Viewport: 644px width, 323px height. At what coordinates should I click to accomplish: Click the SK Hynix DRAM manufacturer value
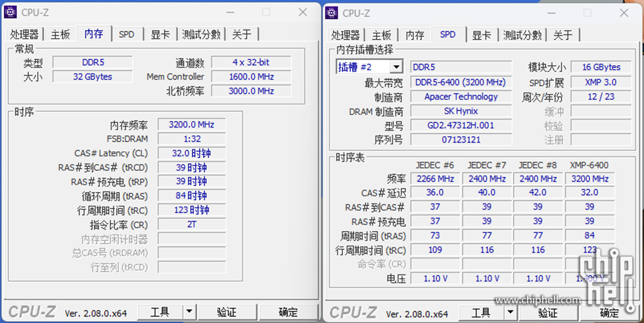click(461, 111)
